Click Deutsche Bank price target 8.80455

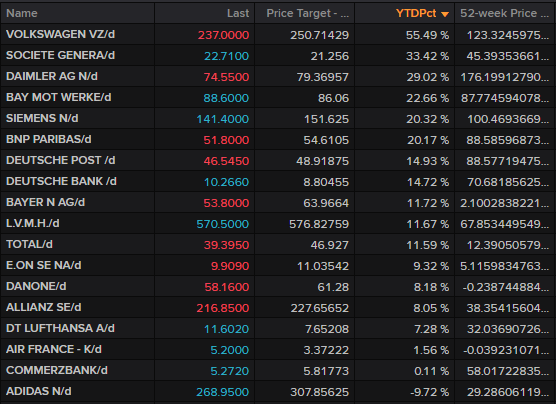326,182
